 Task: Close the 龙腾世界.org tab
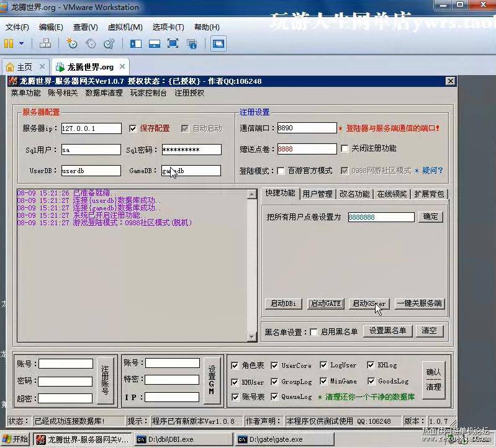122,67
